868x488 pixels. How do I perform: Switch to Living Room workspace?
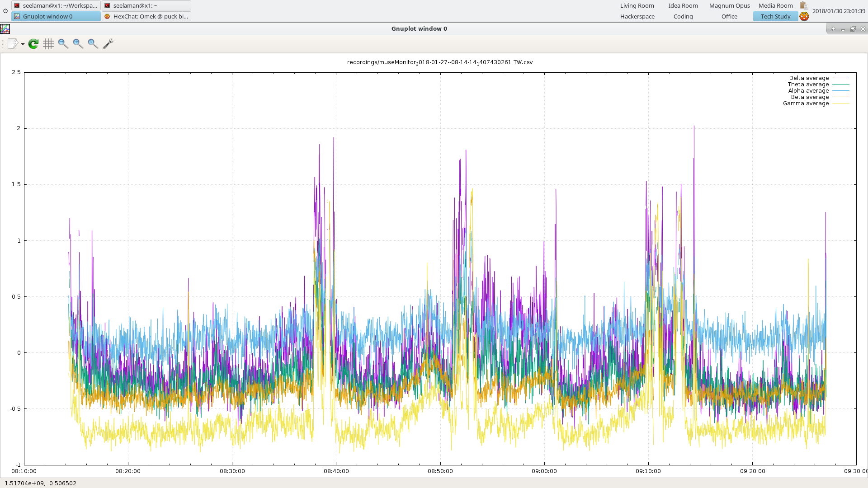click(x=637, y=6)
